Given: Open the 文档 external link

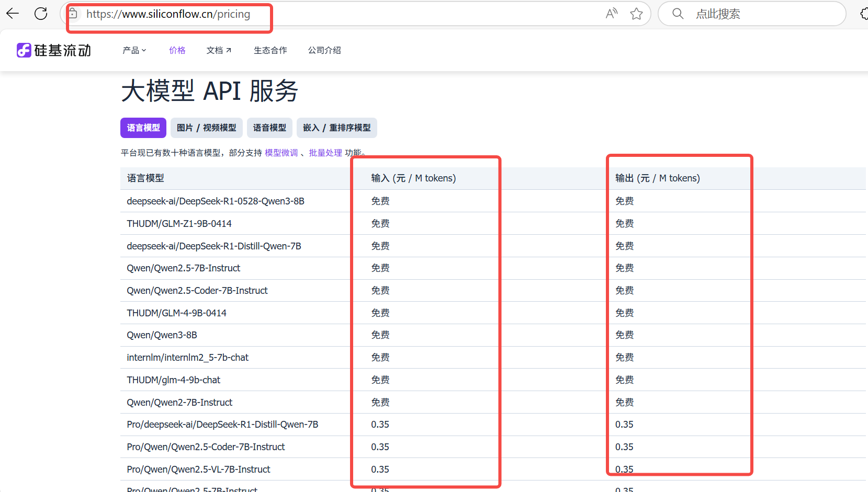Looking at the screenshot, I should click(219, 50).
